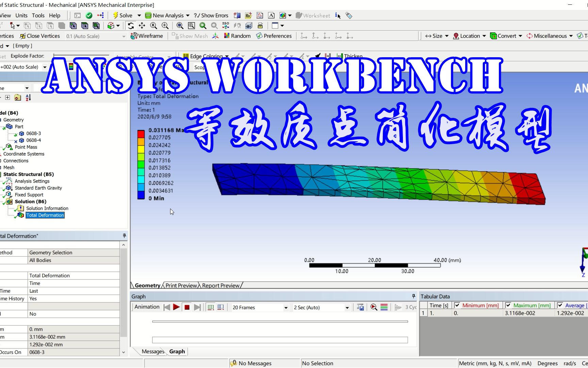
Task: Enable the Minimum column in Tabular Data
Action: click(458, 305)
